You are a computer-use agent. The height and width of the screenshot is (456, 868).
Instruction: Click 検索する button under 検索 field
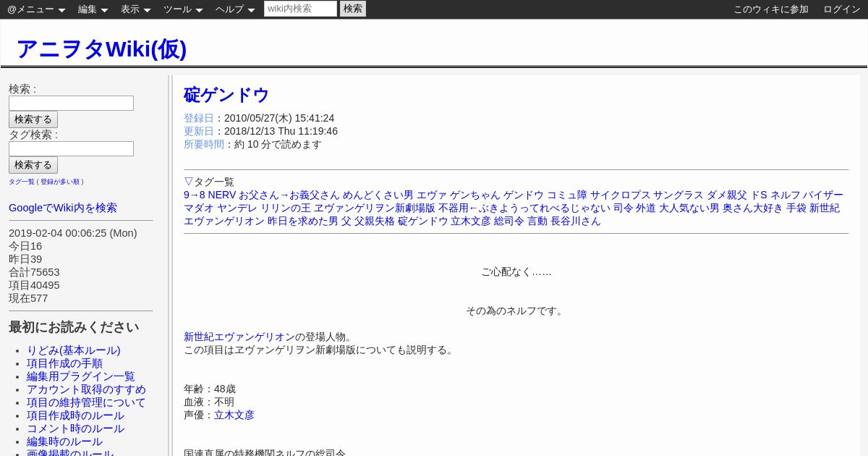pyautogui.click(x=33, y=119)
